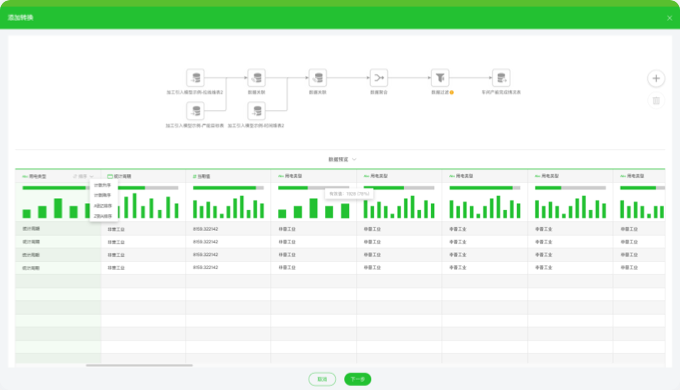Click the horizontal scrollbar below the table
The image size is (680, 390).
click(139, 365)
